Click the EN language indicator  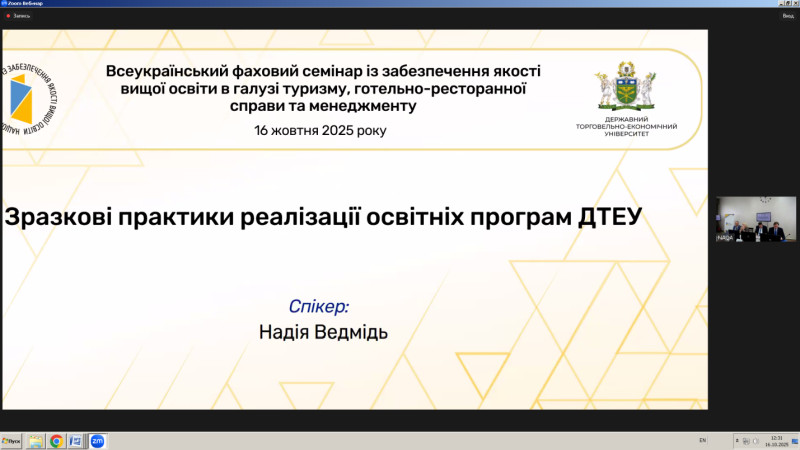click(702, 440)
